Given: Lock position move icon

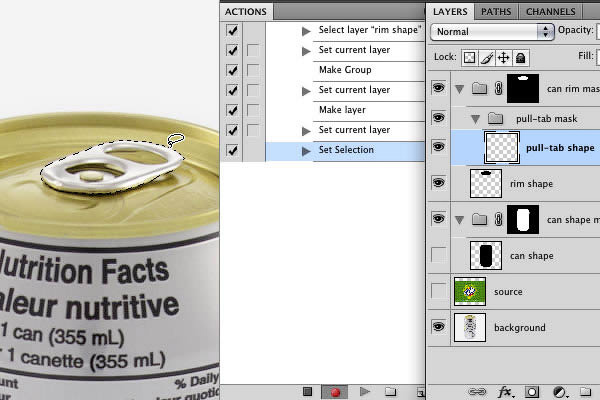Looking at the screenshot, I should (x=503, y=58).
